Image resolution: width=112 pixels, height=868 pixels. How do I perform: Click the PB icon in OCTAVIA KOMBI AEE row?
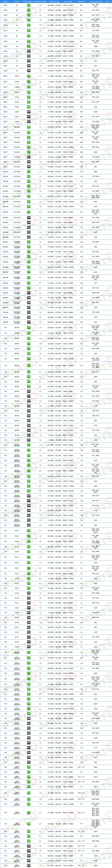[x=29, y=247]
